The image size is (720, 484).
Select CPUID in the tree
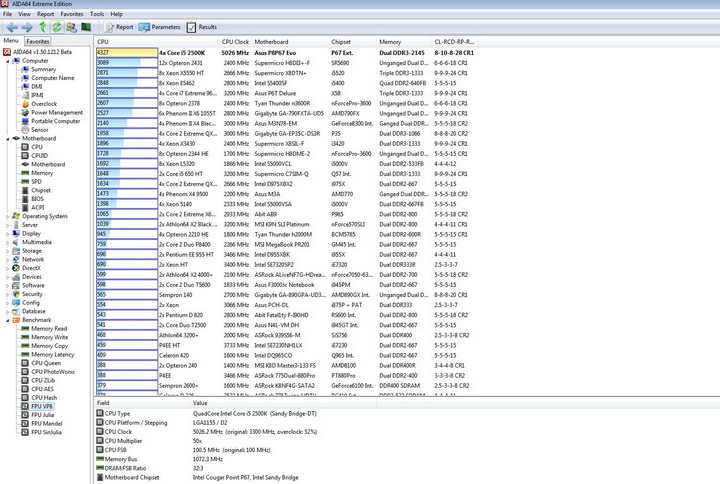click(39, 155)
